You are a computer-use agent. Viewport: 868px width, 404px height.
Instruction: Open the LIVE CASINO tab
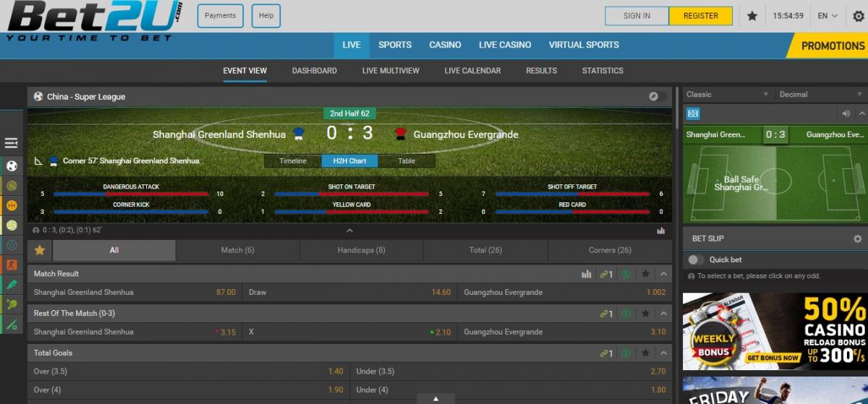pos(505,45)
